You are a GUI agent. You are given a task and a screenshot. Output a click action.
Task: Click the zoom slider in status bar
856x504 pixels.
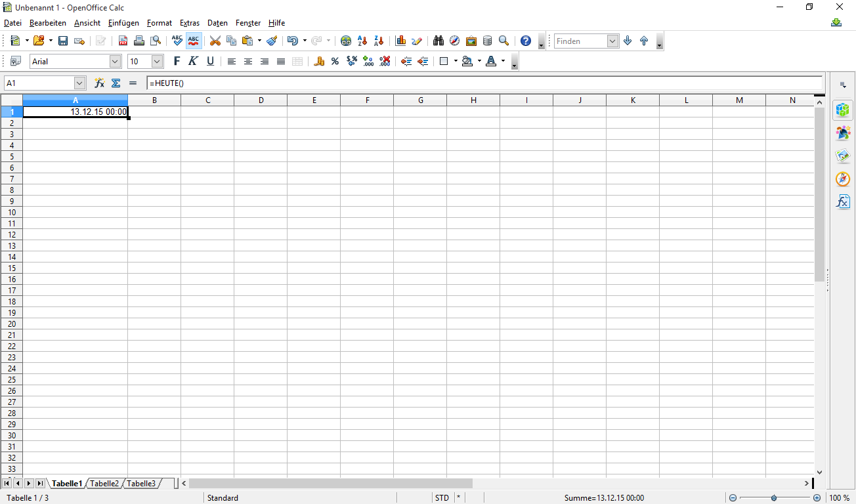pyautogui.click(x=775, y=498)
